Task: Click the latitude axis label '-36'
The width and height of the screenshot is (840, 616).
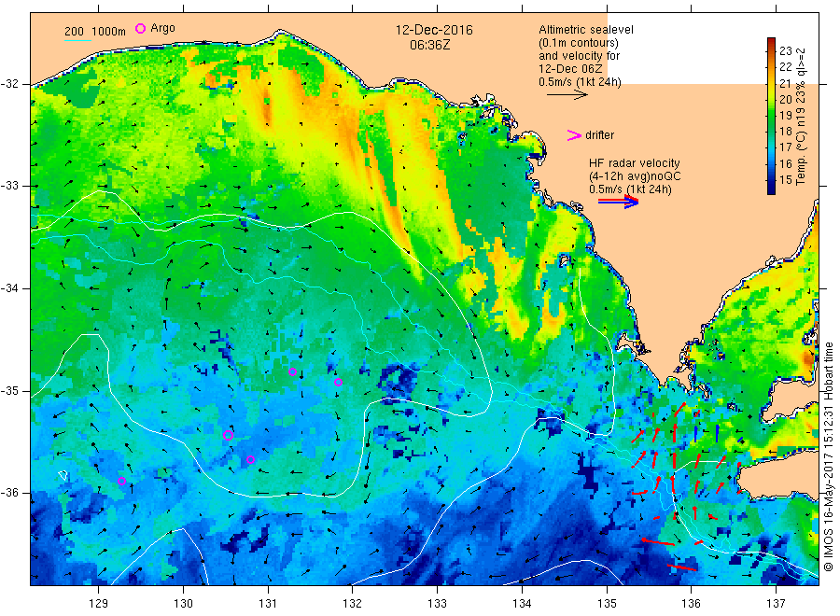Action: [9, 493]
